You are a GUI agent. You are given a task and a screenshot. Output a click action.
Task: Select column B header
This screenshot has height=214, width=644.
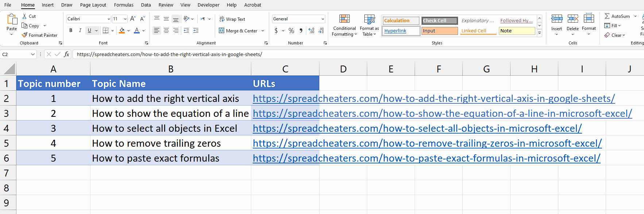(170, 69)
